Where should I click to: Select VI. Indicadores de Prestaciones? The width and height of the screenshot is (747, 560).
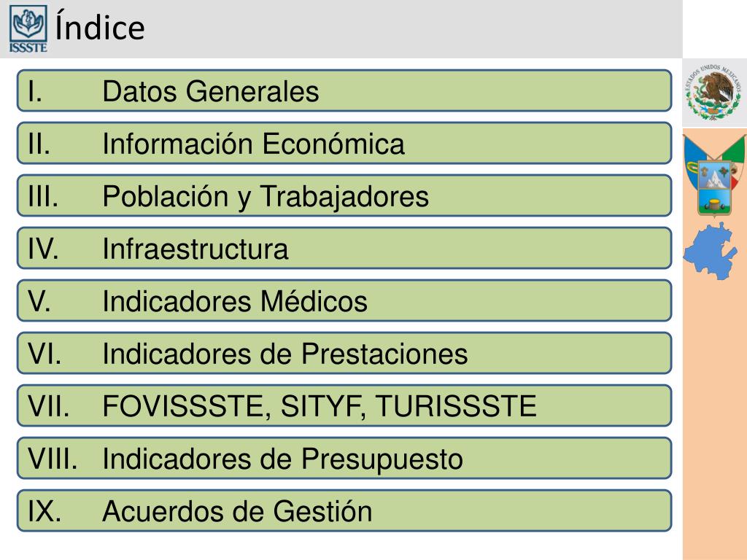(x=344, y=354)
